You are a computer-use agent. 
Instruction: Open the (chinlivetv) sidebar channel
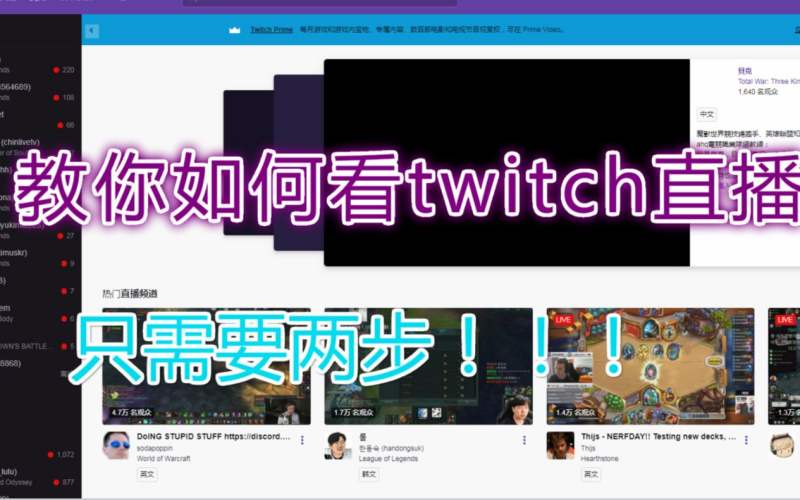[40, 147]
